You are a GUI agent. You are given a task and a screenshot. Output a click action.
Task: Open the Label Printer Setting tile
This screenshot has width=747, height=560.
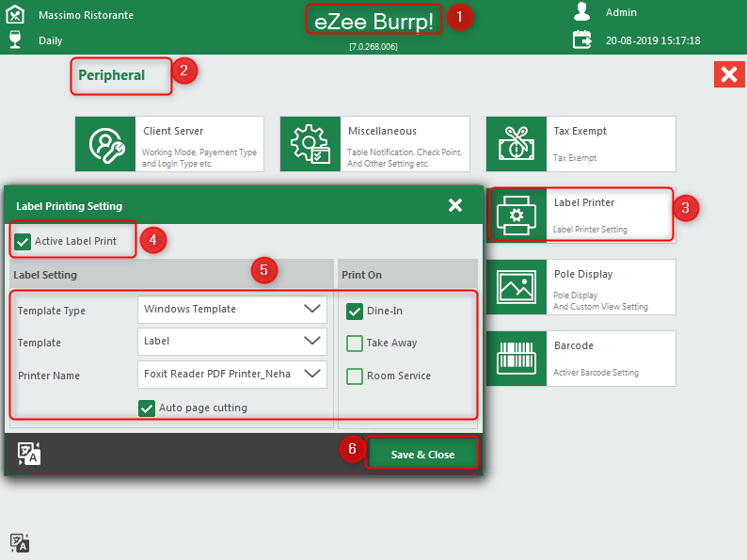[580, 216]
